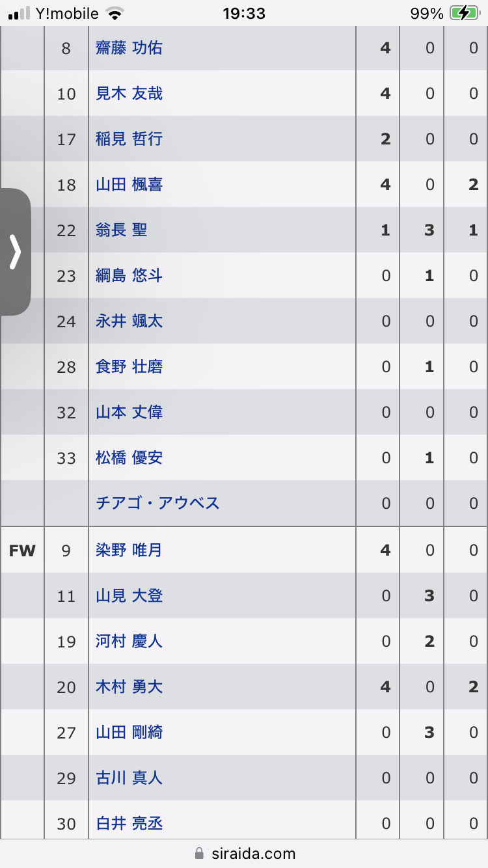Open 永井 颯太 profile link
This screenshot has width=488, height=868.
click(x=129, y=321)
